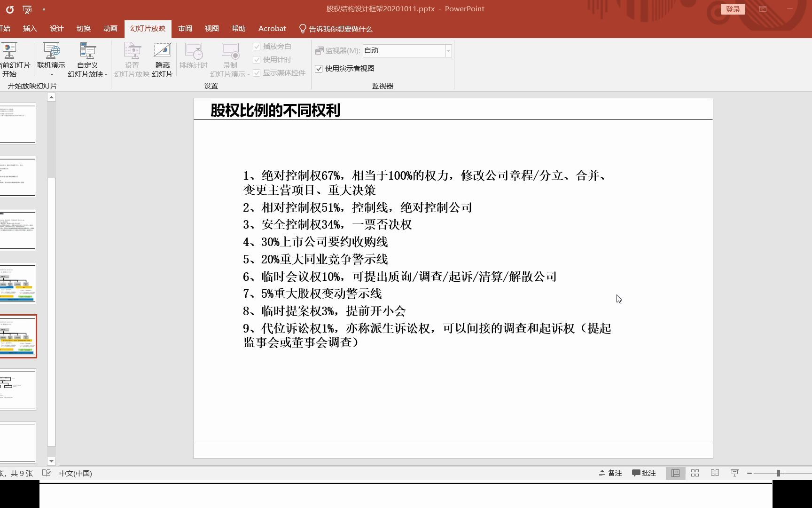The image size is (812, 508).
Task: Open the 监视器 monitor dropdown
Action: point(448,51)
